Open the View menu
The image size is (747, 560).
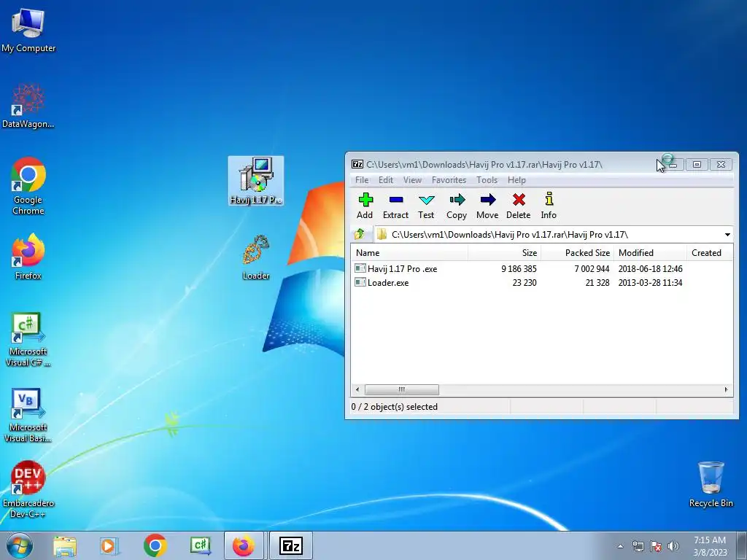pos(413,180)
